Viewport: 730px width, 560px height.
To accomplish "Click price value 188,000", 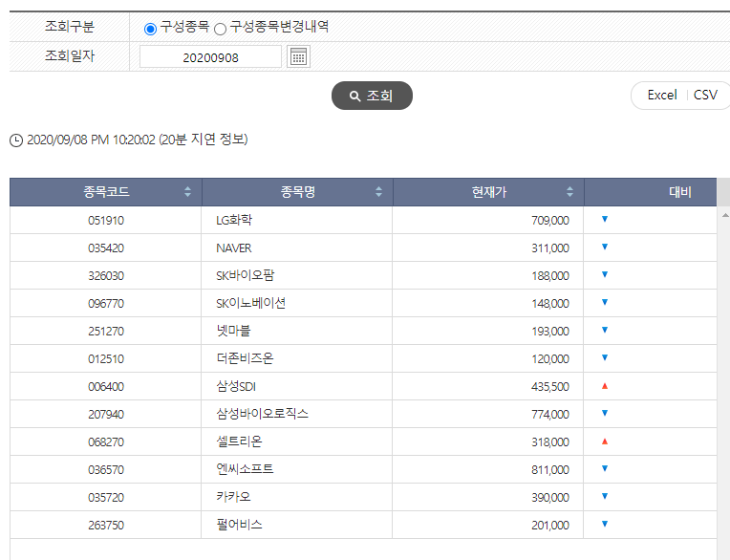I will pyautogui.click(x=550, y=275).
